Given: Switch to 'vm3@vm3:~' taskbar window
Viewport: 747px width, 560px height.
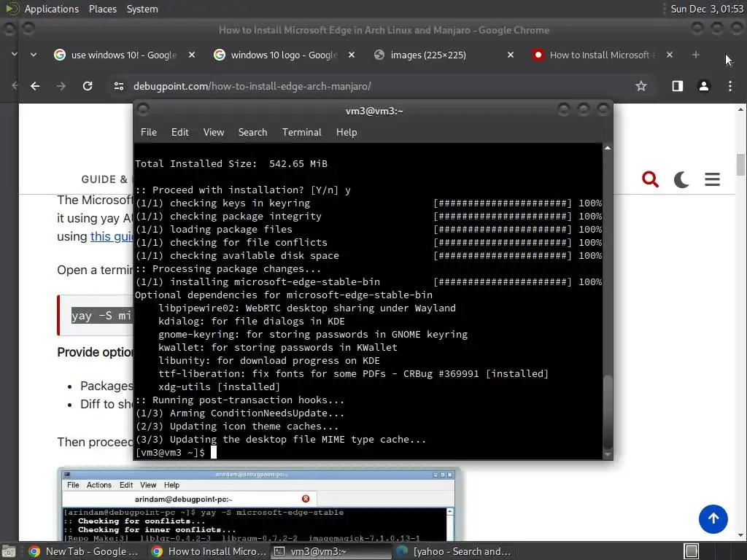Looking at the screenshot, I should 331,551.
